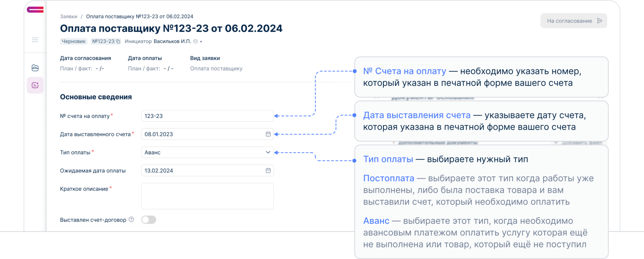
Task: Click the Оплата поставщику request type value
Action: 216,69
